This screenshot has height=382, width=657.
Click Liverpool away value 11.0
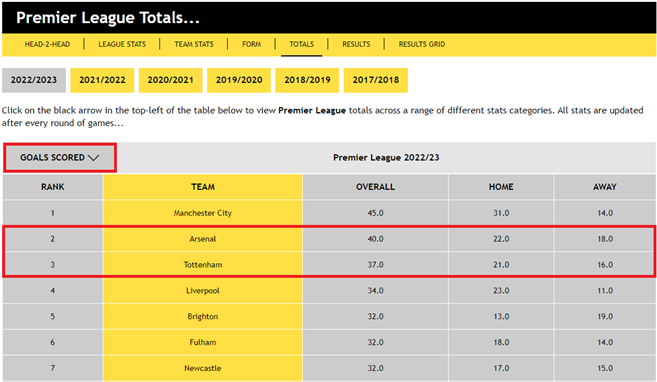click(x=605, y=291)
